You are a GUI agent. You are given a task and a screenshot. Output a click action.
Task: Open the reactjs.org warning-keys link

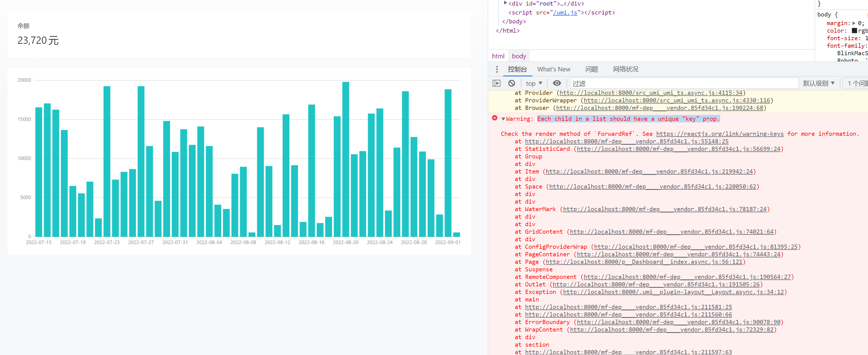coord(720,134)
